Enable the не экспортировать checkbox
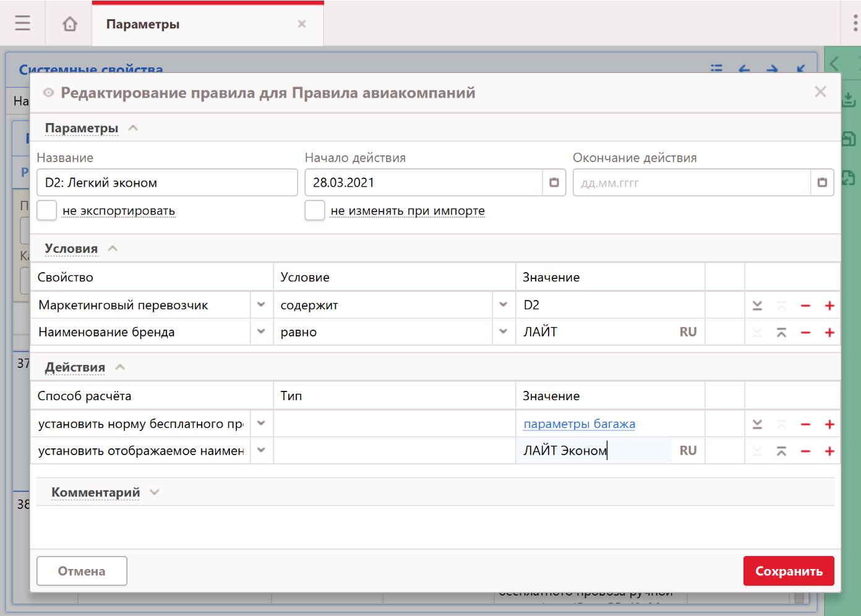Screen dimensions: 861x616 47,210
